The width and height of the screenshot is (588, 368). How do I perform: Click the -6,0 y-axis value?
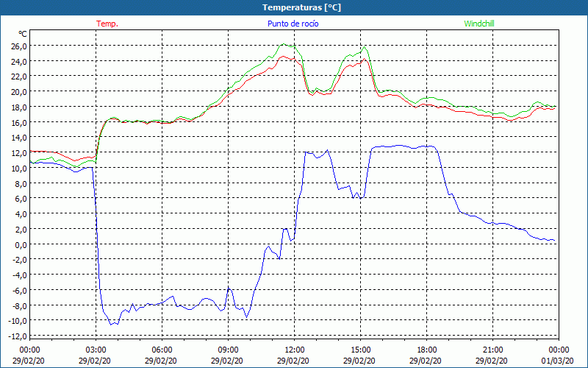coord(21,290)
